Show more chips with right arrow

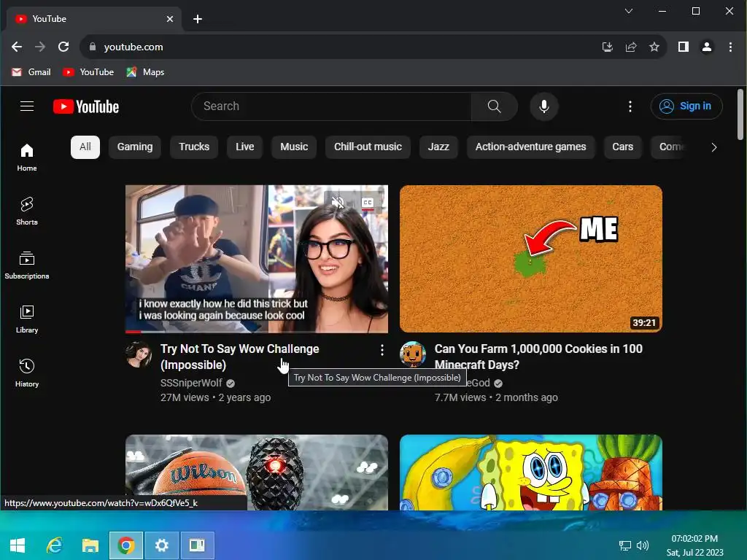click(713, 147)
